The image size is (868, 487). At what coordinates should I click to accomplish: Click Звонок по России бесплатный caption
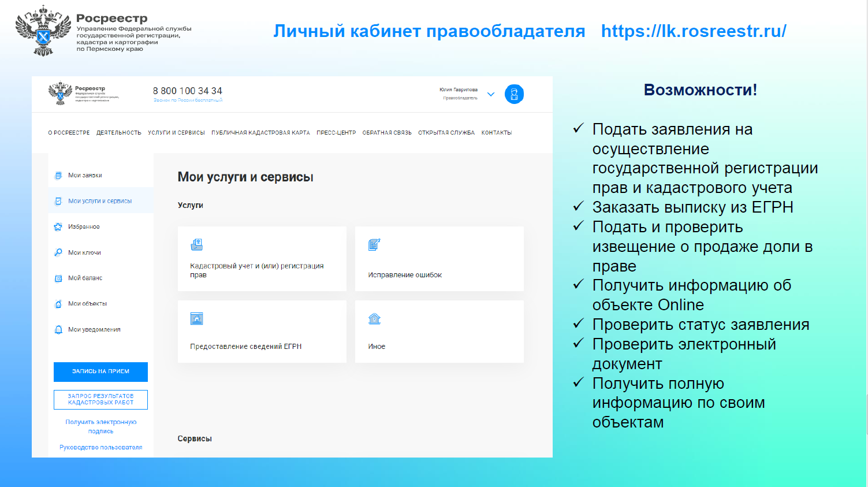(188, 100)
